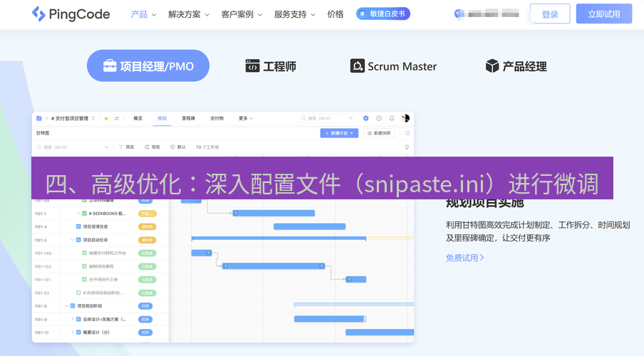Expand the 更多 tab menu
Image resolution: width=644 pixels, height=356 pixels.
tap(246, 118)
